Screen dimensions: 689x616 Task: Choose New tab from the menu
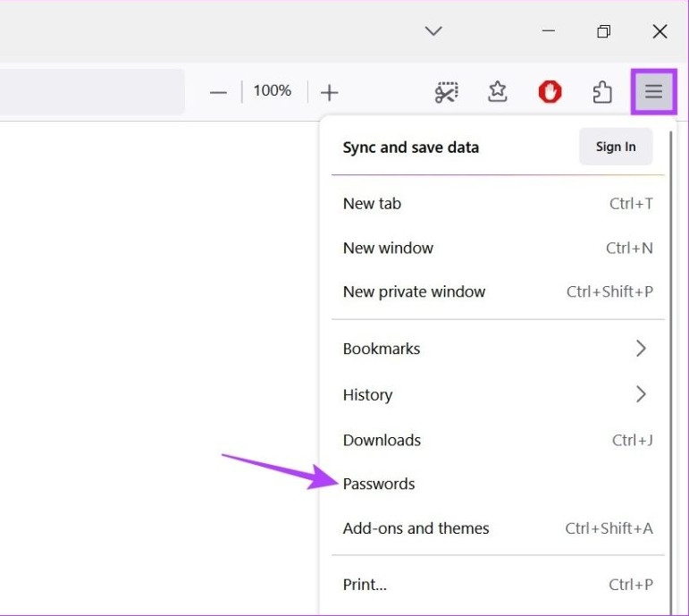tap(498, 204)
